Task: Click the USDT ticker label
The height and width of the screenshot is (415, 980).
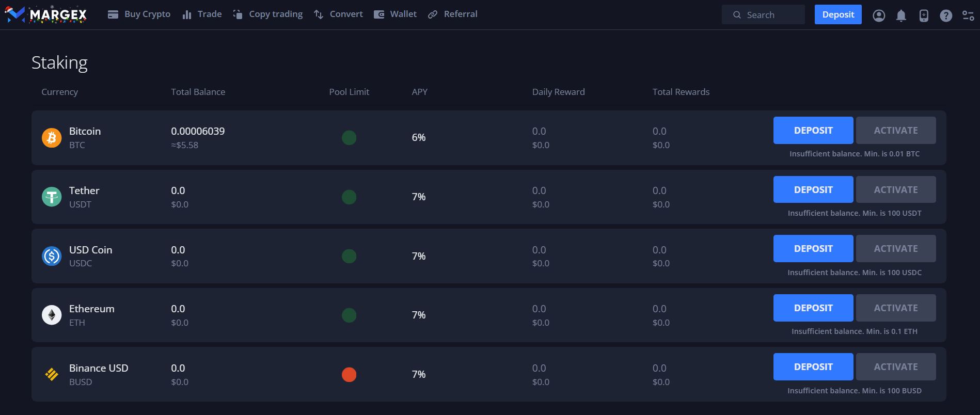Action: pyautogui.click(x=80, y=204)
